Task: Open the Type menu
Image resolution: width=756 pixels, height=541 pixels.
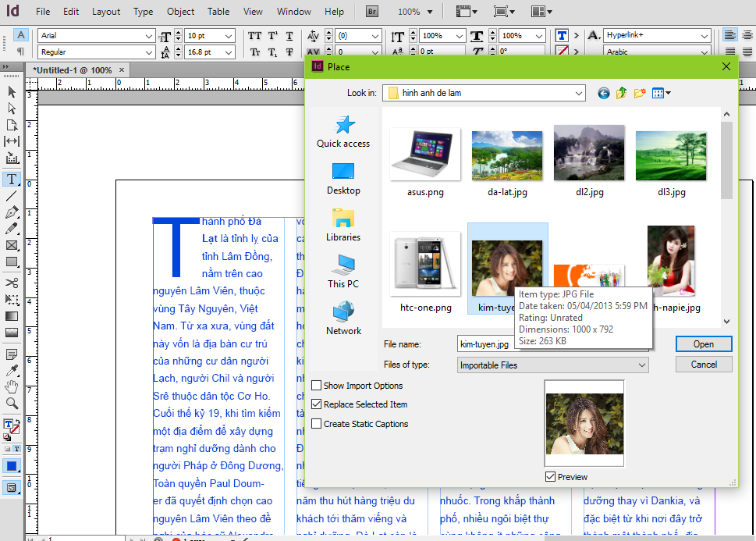Action: coord(144,12)
